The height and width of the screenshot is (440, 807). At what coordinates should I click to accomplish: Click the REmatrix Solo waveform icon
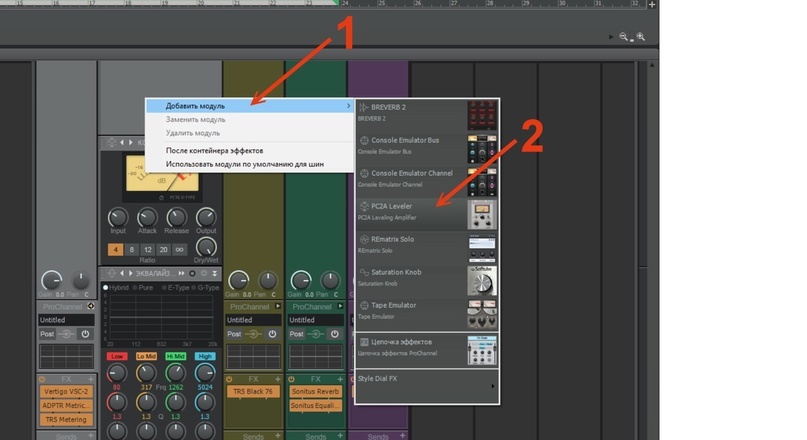[364, 239]
